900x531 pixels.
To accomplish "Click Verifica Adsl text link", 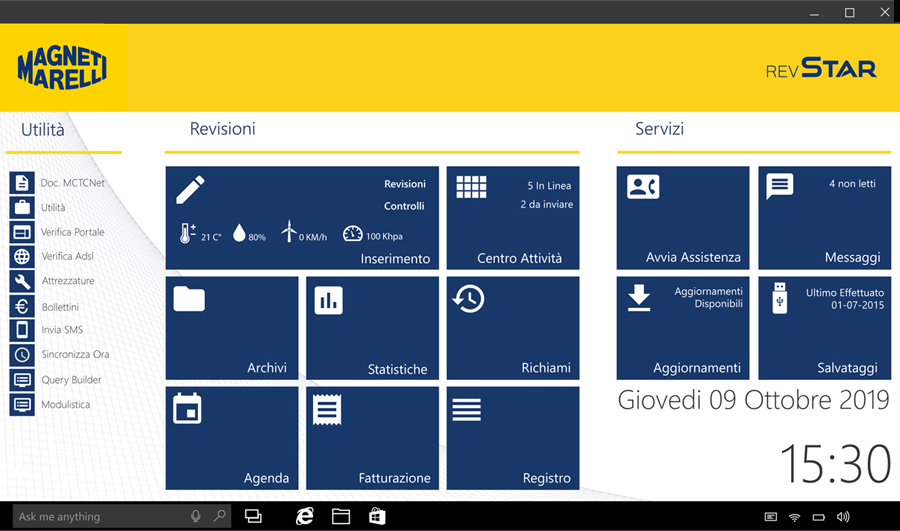I will (x=67, y=256).
